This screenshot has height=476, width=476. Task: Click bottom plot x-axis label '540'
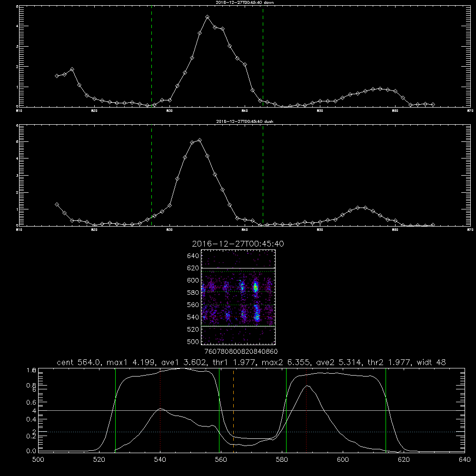pos(160,460)
